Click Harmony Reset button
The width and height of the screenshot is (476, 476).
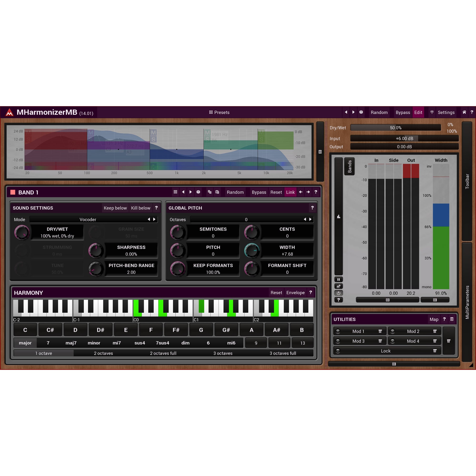(x=276, y=293)
